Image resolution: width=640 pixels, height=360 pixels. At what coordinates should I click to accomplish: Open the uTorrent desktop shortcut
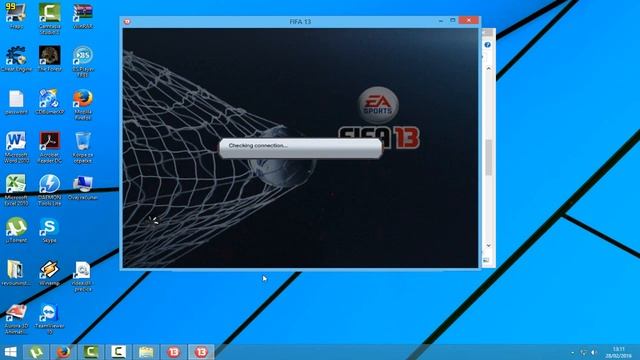click(16, 230)
